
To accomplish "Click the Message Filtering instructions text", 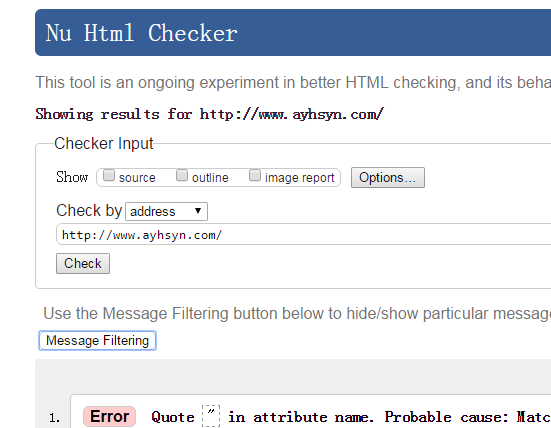I will point(297,313).
